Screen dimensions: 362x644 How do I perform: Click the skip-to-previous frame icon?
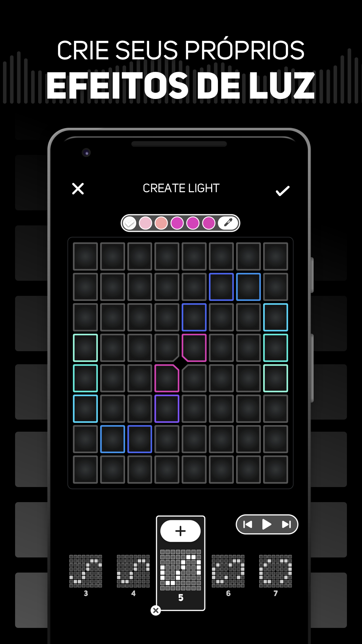click(248, 524)
